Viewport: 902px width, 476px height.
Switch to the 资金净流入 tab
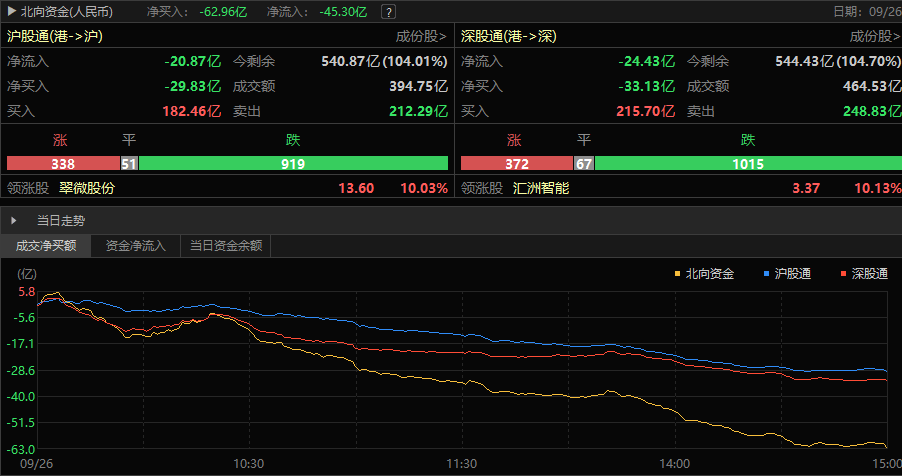click(x=135, y=245)
